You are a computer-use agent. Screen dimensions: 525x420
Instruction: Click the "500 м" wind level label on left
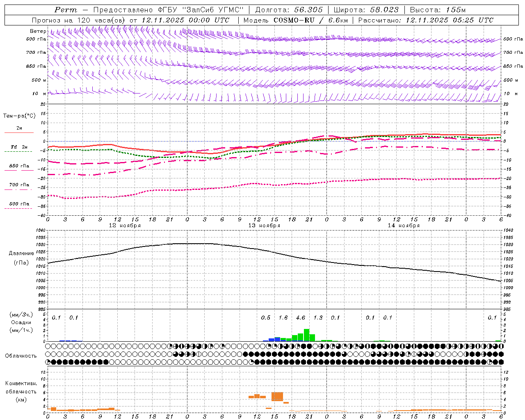(39, 80)
